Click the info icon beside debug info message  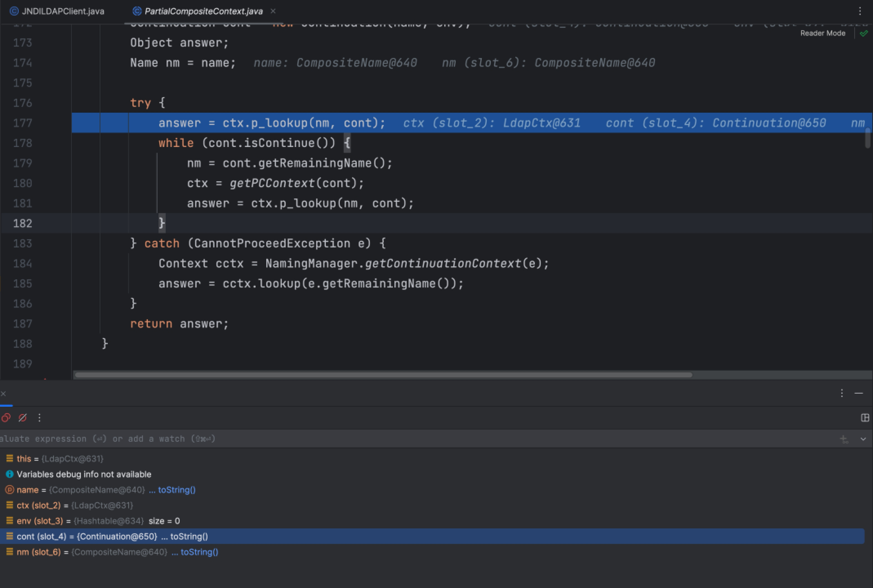point(9,474)
